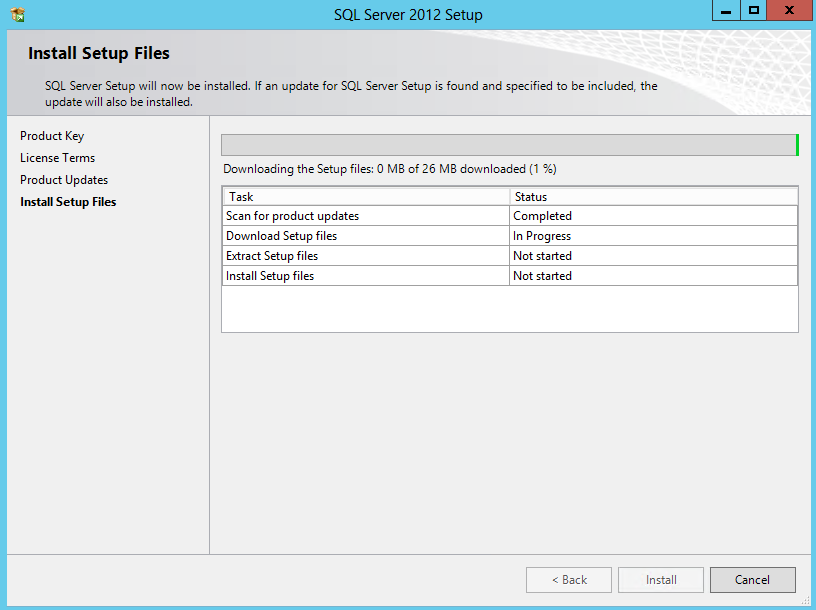Screen dimensions: 816x610
Task: Click the Task column header
Action: click(x=366, y=197)
